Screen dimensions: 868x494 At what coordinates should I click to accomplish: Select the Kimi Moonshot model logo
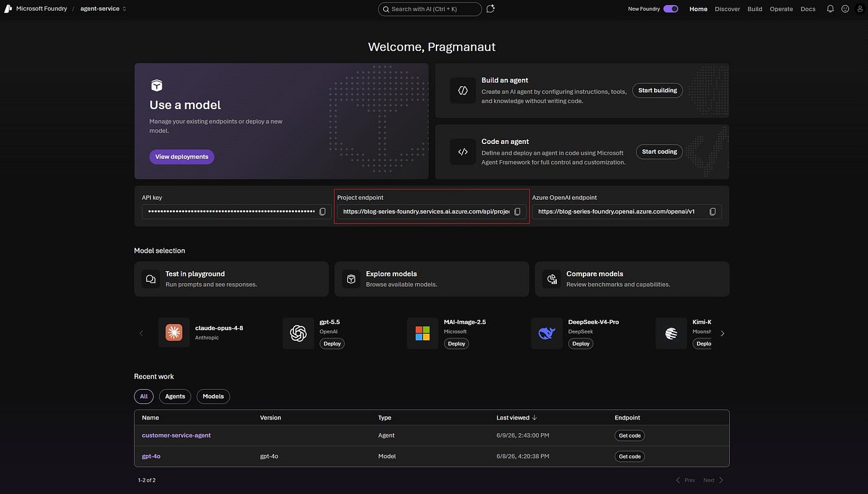click(671, 333)
